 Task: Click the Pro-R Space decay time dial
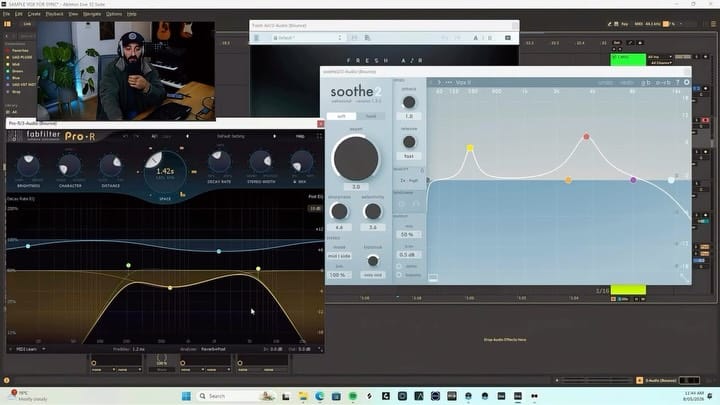pos(165,172)
